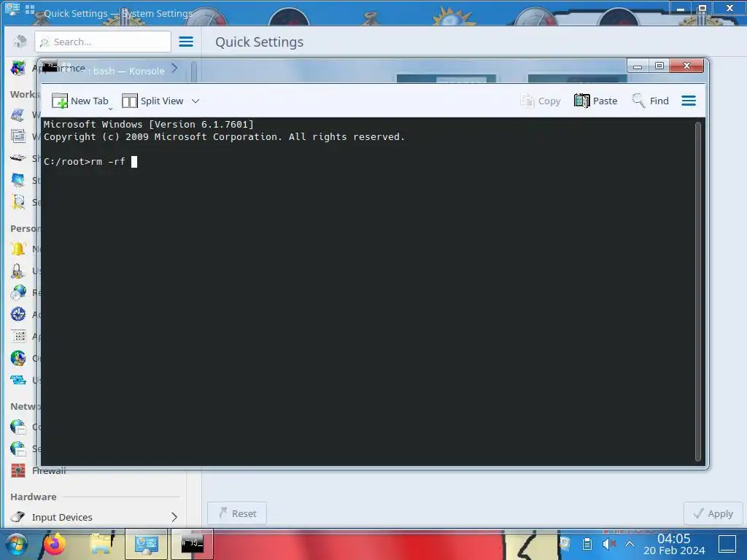Switch to Konsole taskbar entry
Screen dimensions: 747x560
click(x=192, y=544)
